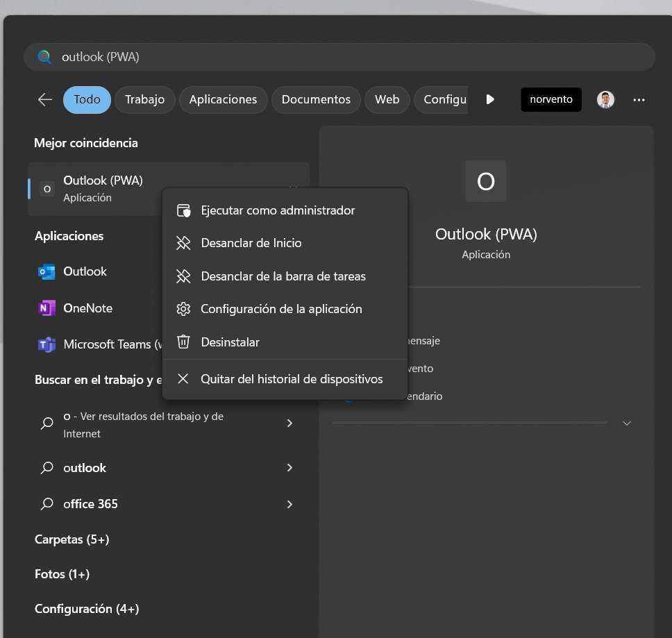Expand the Carpetas (5+) section

click(x=72, y=539)
